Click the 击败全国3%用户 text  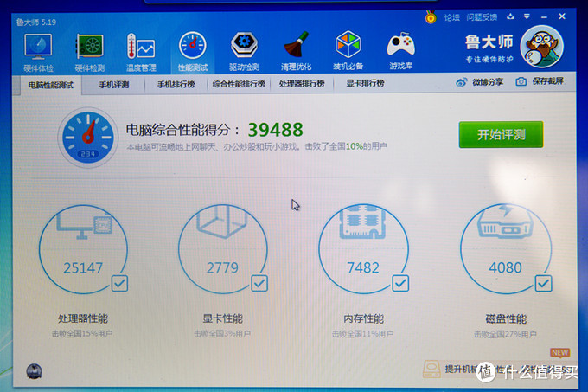[x=222, y=333]
